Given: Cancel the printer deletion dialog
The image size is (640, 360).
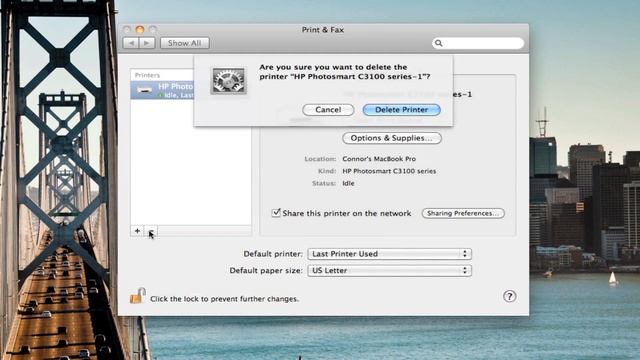Looking at the screenshot, I should [x=328, y=110].
